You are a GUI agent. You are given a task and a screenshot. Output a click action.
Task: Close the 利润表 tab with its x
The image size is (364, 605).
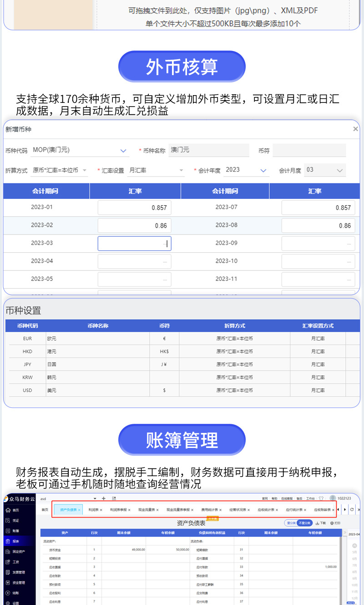(101, 510)
